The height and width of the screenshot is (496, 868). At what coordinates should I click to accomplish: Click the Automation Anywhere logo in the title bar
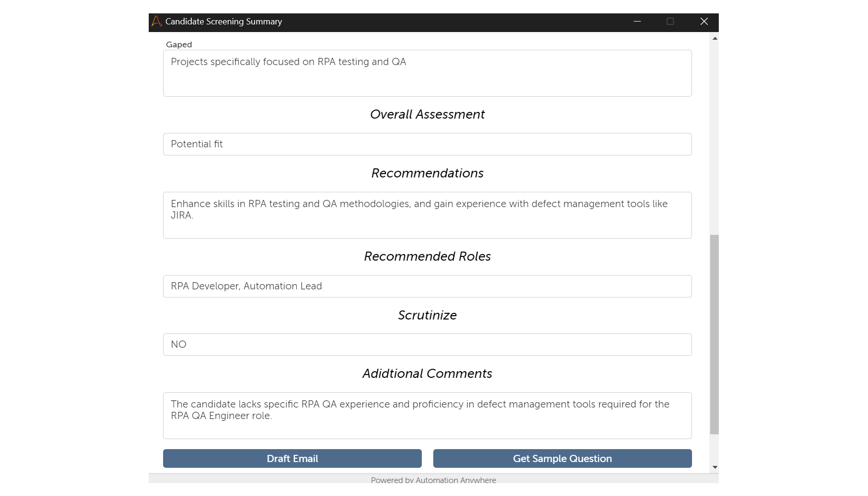(x=156, y=22)
